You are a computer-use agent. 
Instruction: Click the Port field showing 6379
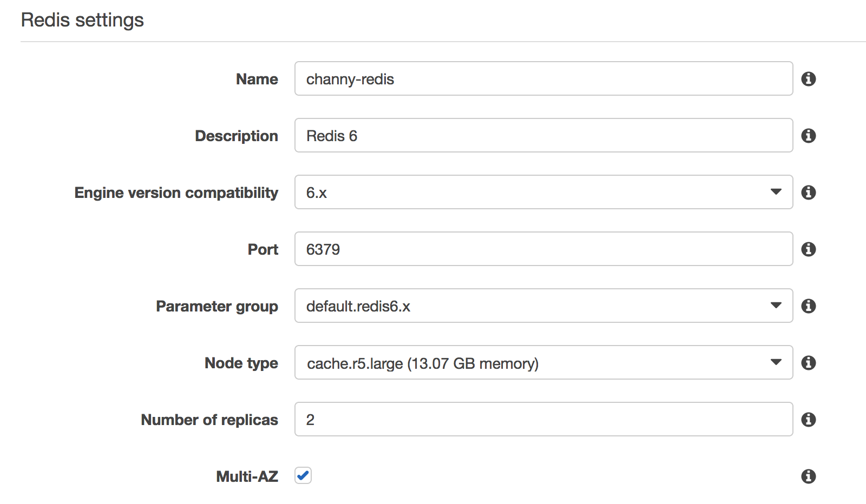pyautogui.click(x=544, y=249)
